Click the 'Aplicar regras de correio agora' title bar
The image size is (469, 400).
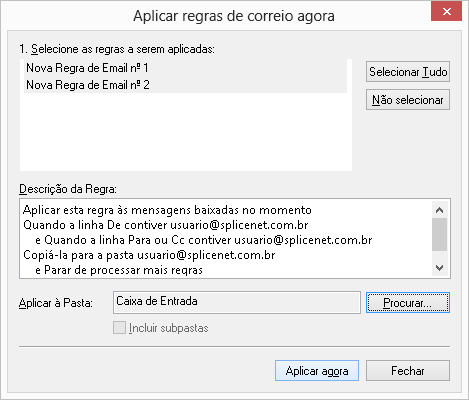(234, 16)
